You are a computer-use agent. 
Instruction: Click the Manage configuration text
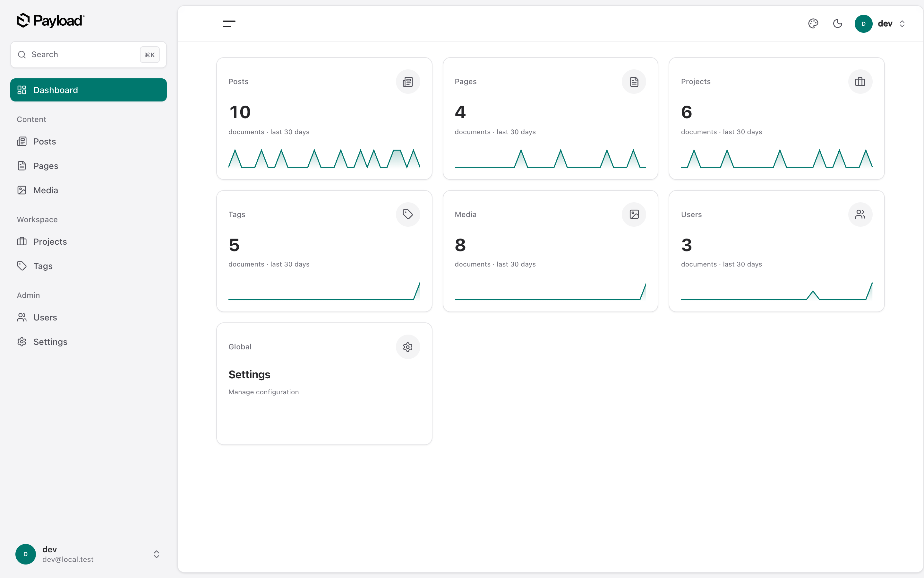[x=263, y=392]
